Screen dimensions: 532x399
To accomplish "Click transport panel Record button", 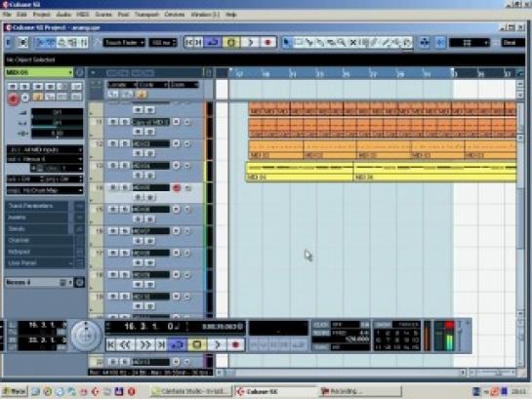I will pyautogui.click(x=235, y=344).
